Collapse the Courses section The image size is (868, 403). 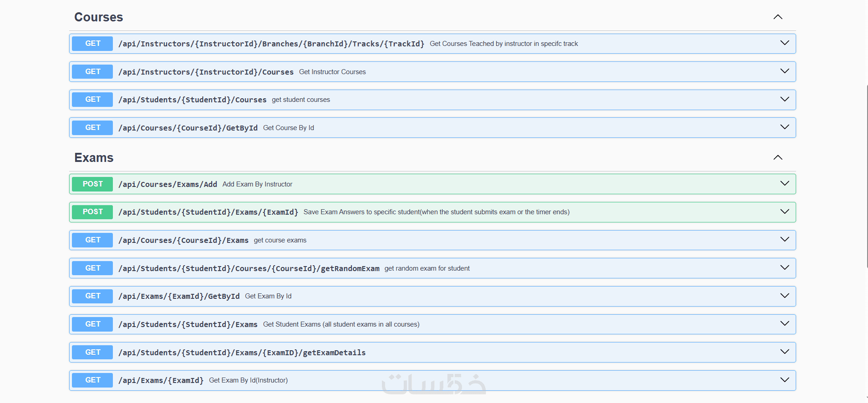[778, 17]
